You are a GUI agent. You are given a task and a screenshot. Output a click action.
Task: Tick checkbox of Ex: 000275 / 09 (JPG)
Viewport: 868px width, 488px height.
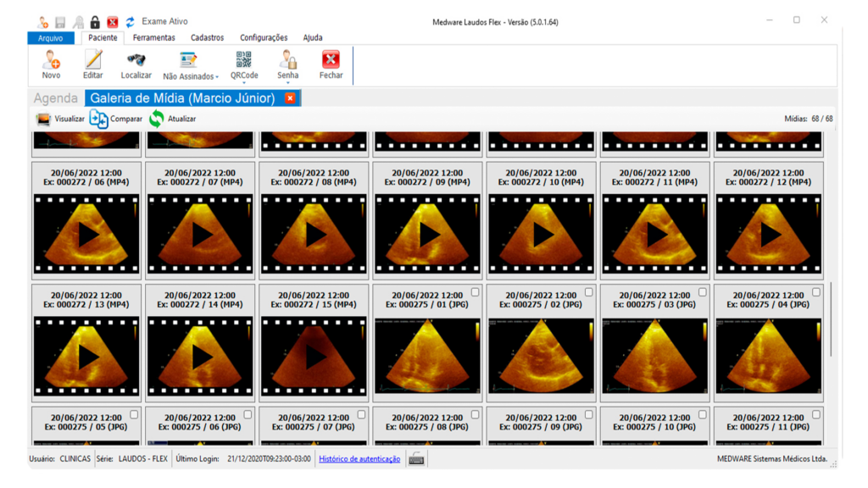[x=589, y=414]
